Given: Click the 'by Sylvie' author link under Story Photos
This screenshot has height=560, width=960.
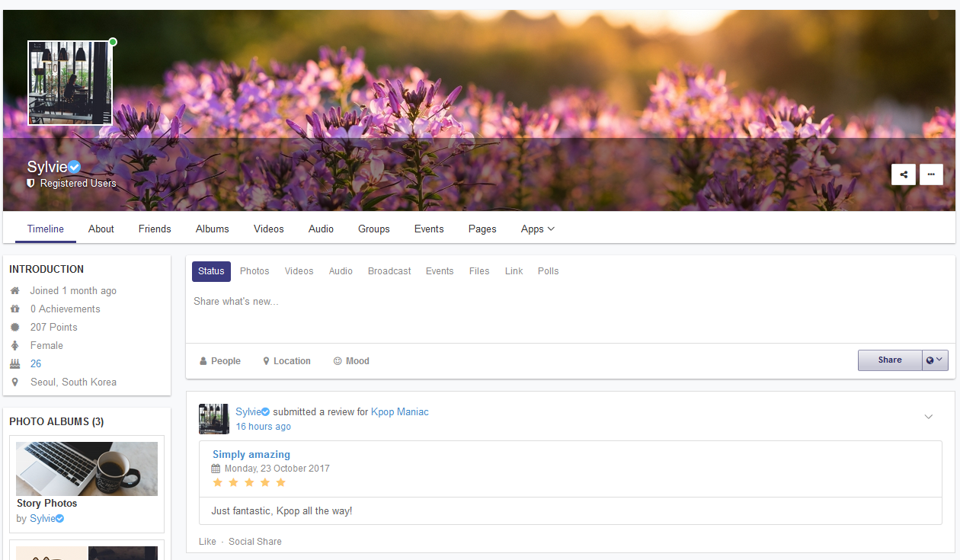Looking at the screenshot, I should pyautogui.click(x=42, y=519).
